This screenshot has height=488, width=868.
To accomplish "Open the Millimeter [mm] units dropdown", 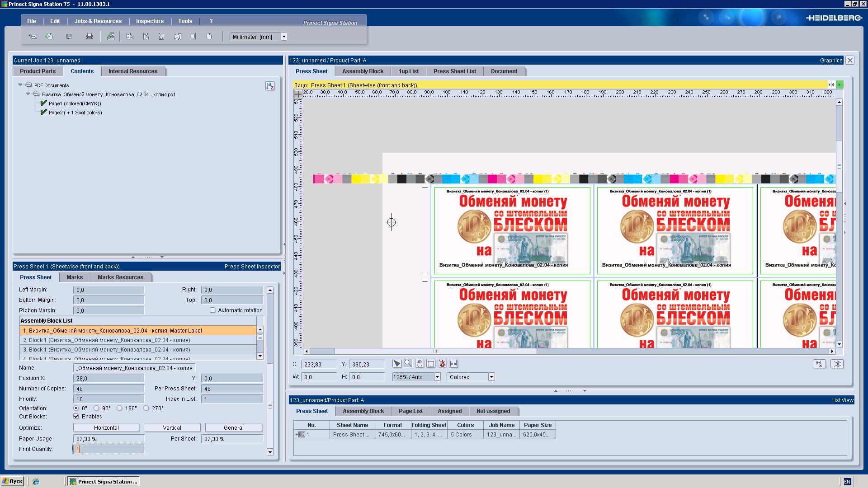I will click(284, 37).
